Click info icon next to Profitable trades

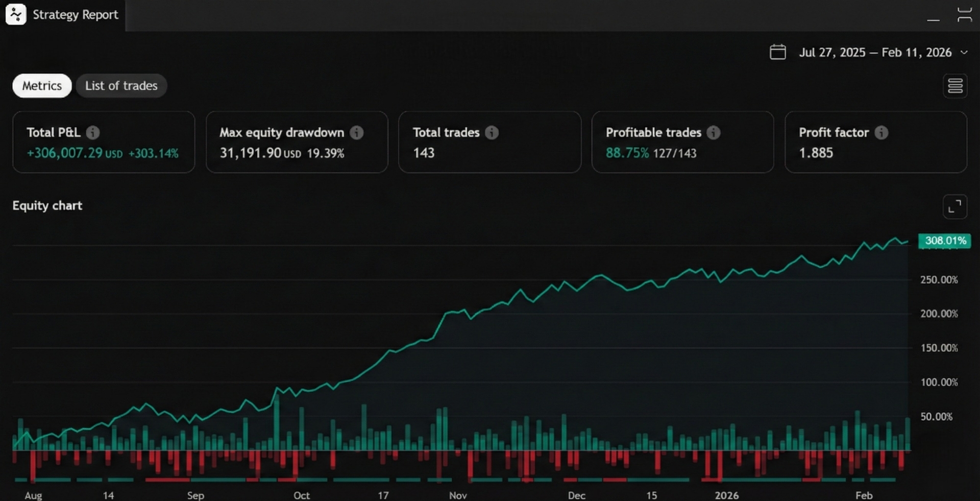click(713, 133)
